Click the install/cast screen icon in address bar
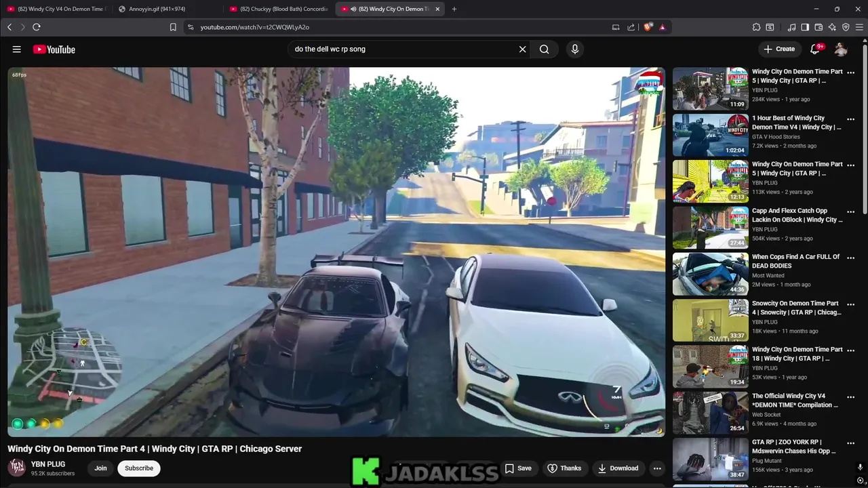868x488 pixels. (616, 27)
